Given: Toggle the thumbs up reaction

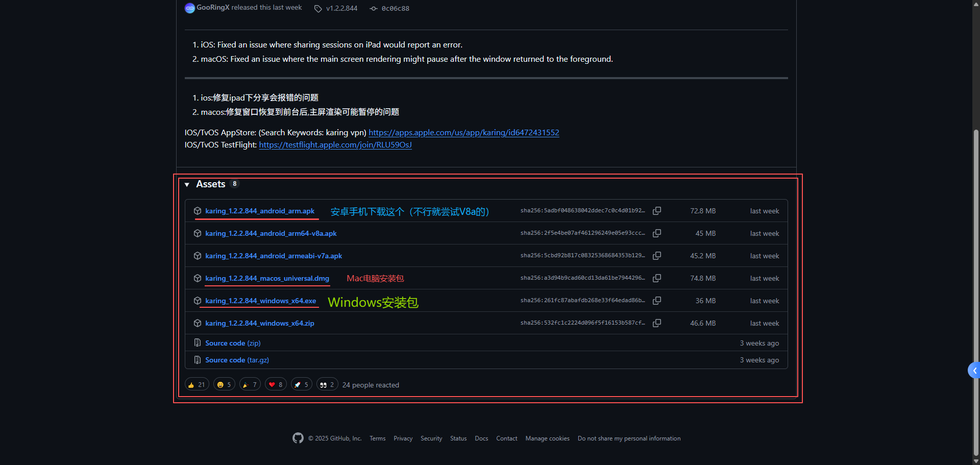Looking at the screenshot, I should coord(197,385).
